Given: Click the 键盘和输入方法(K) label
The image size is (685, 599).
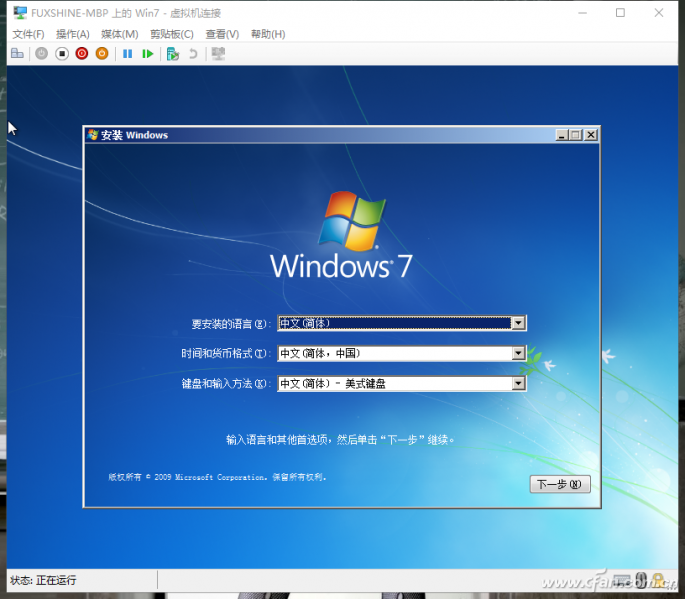Looking at the screenshot, I should pyautogui.click(x=224, y=384).
